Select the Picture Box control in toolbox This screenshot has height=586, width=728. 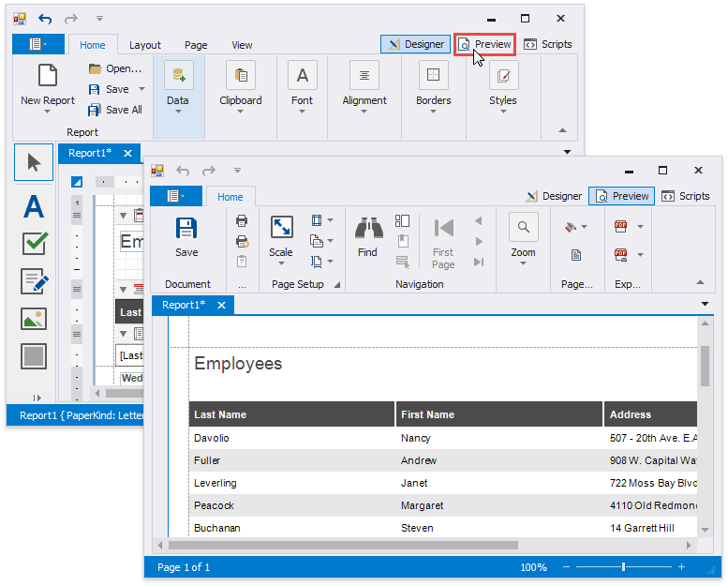click(34, 319)
